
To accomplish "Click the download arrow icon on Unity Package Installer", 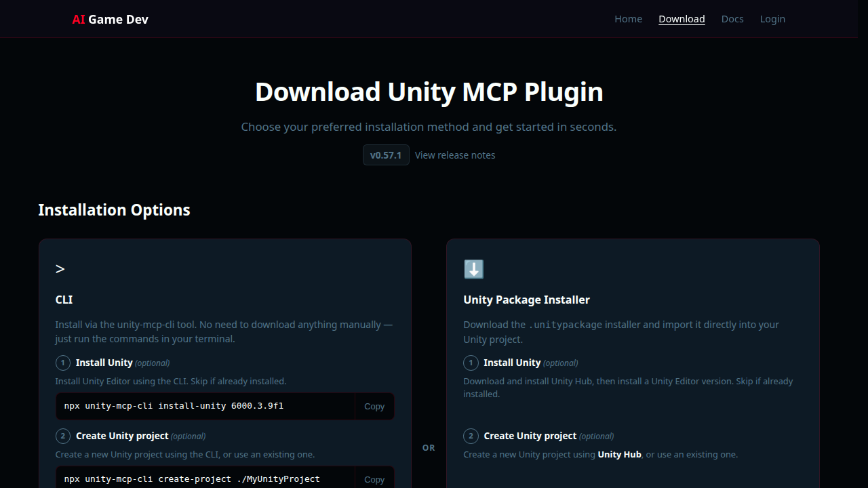I will pos(473,269).
